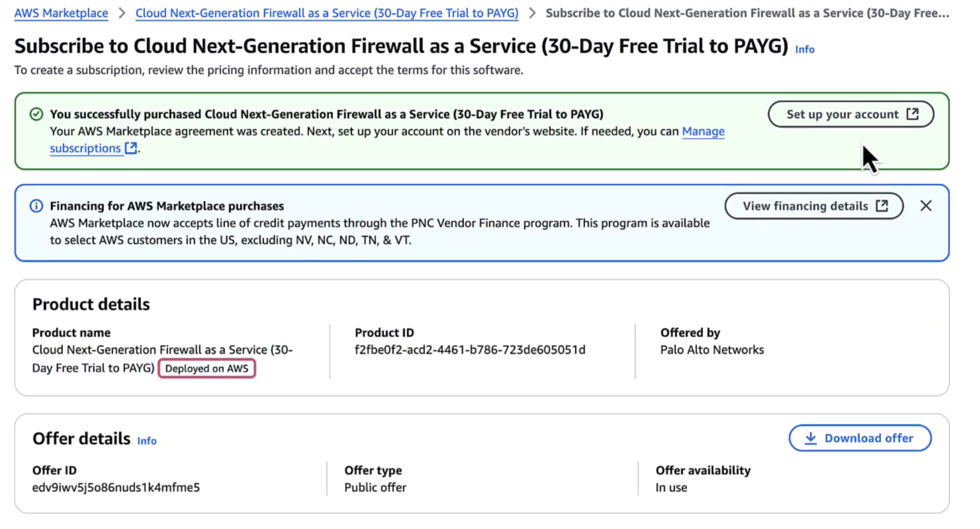Open the AWS Marketplace breadcrumb link

point(61,13)
